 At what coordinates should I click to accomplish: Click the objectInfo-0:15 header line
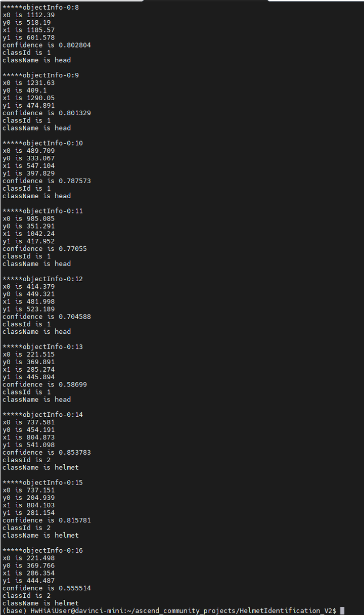click(42, 482)
